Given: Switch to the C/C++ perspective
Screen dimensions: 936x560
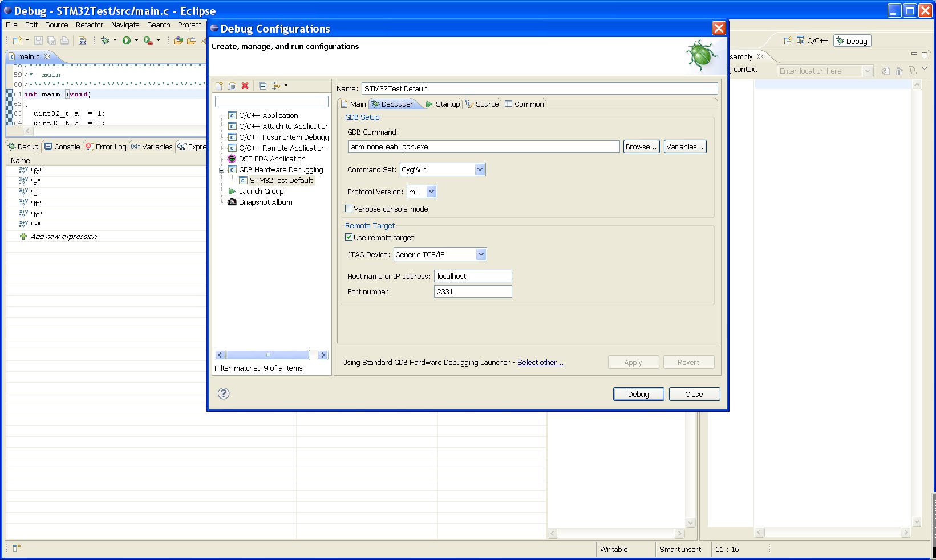Looking at the screenshot, I should coord(813,40).
